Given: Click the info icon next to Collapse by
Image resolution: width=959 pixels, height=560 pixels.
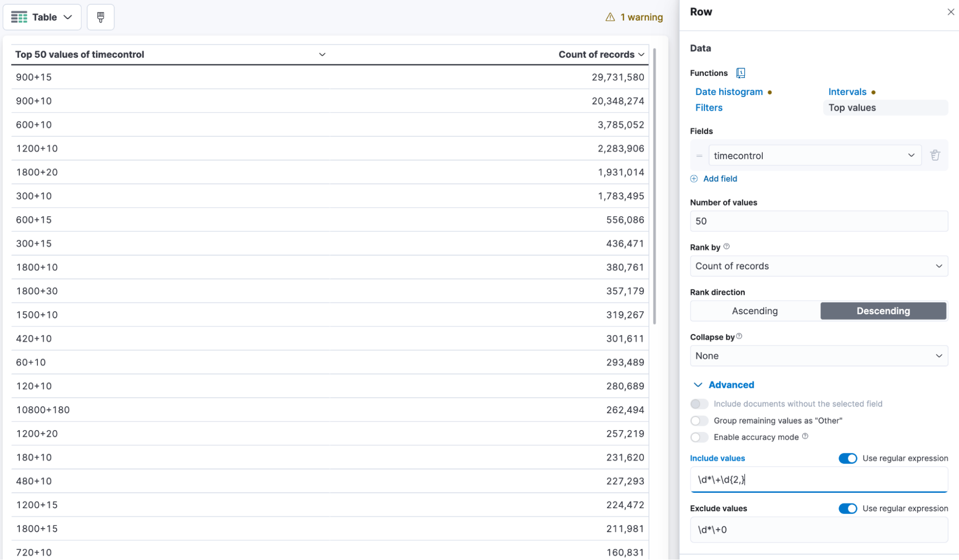Looking at the screenshot, I should click(740, 336).
